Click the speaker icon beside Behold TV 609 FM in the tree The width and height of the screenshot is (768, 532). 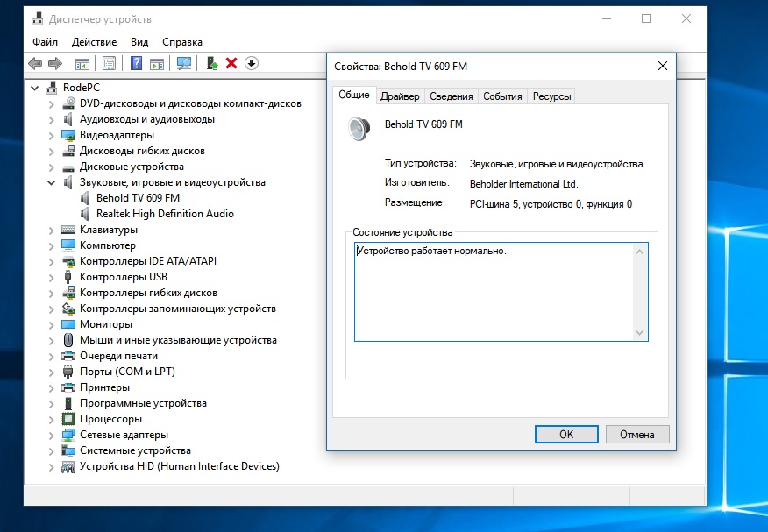pyautogui.click(x=85, y=198)
